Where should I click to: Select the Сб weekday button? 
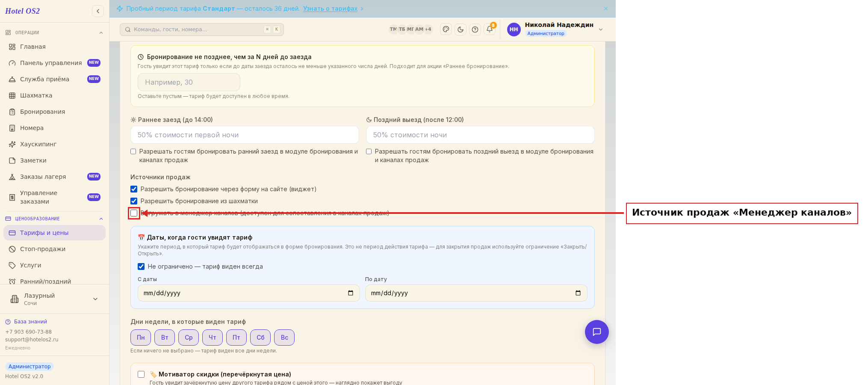[x=260, y=338]
